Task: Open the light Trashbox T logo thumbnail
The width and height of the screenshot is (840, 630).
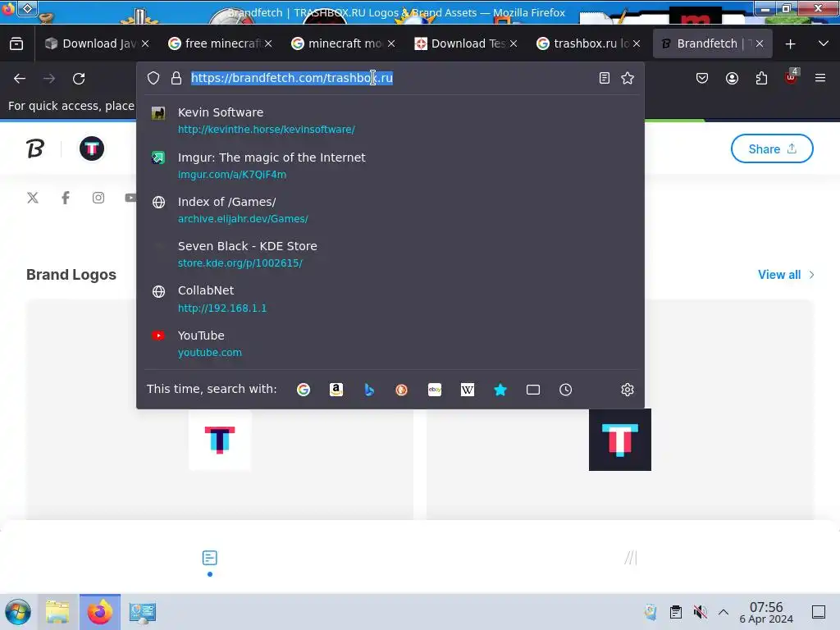Action: [x=220, y=440]
